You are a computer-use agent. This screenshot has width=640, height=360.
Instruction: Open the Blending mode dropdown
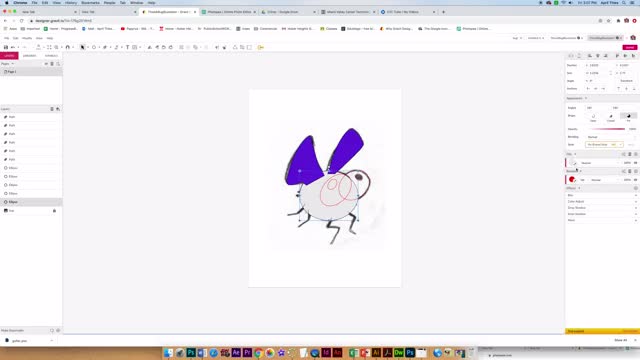pyautogui.click(x=611, y=137)
